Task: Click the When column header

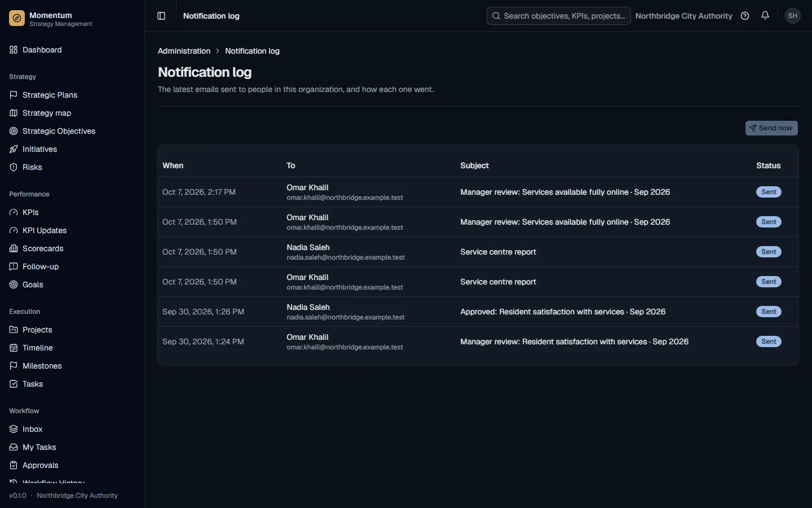Action: pyautogui.click(x=173, y=165)
